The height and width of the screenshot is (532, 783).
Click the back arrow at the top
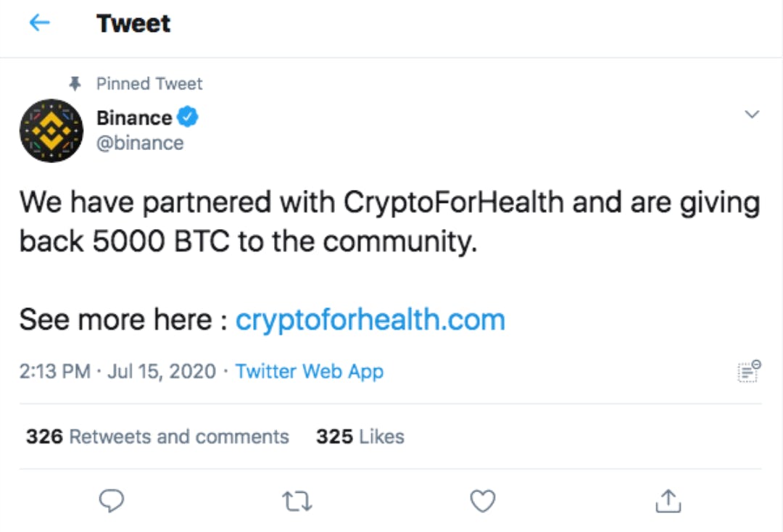pyautogui.click(x=40, y=22)
